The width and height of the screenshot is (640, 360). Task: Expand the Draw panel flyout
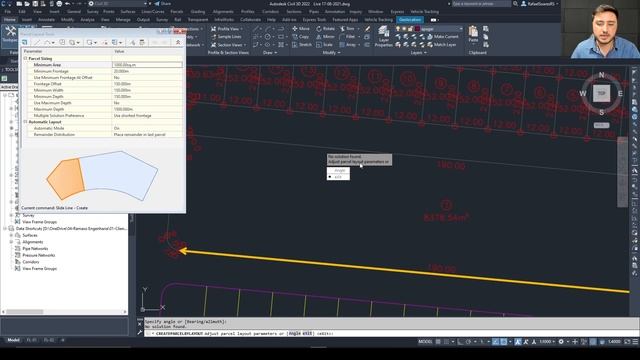coord(270,53)
